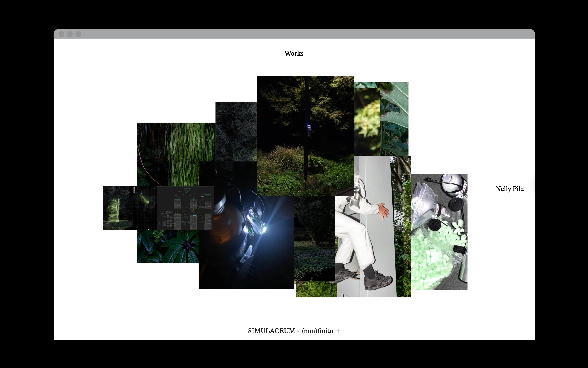Open the node graph editor screenshot

(185, 208)
